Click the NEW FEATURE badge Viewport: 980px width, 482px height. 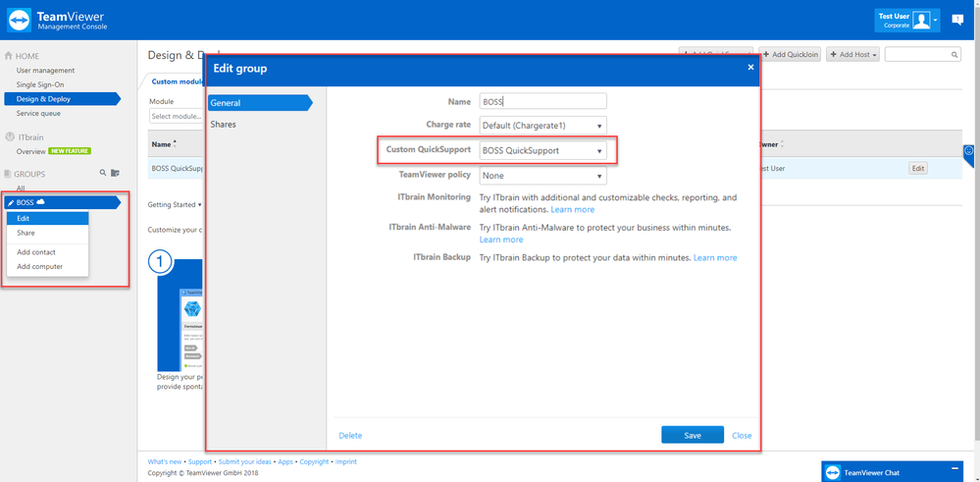(70, 151)
